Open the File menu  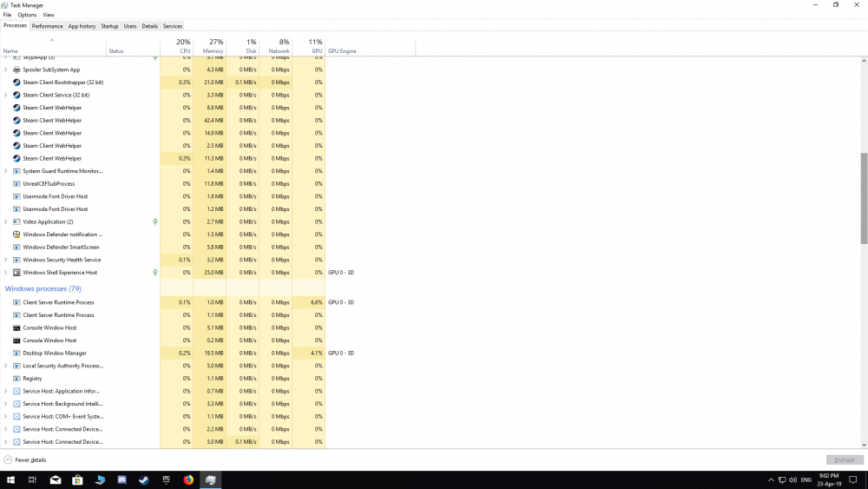pyautogui.click(x=7, y=15)
